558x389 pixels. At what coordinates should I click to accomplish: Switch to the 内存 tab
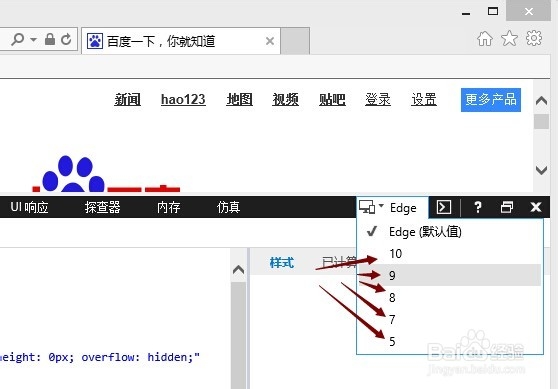coord(168,207)
